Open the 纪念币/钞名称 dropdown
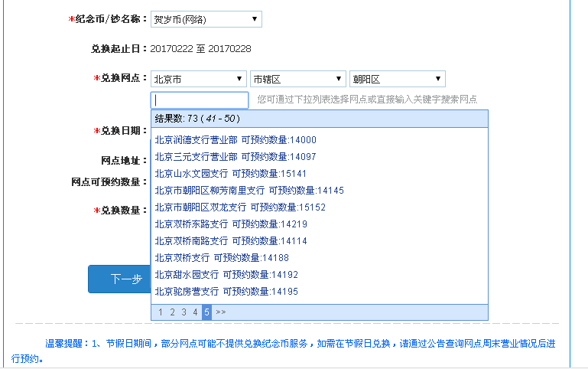 click(206, 20)
